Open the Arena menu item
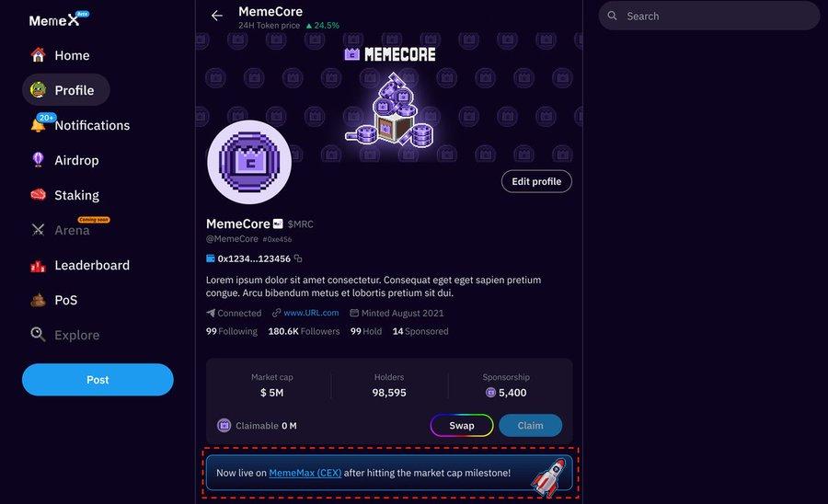The width and height of the screenshot is (828, 504). (x=72, y=230)
